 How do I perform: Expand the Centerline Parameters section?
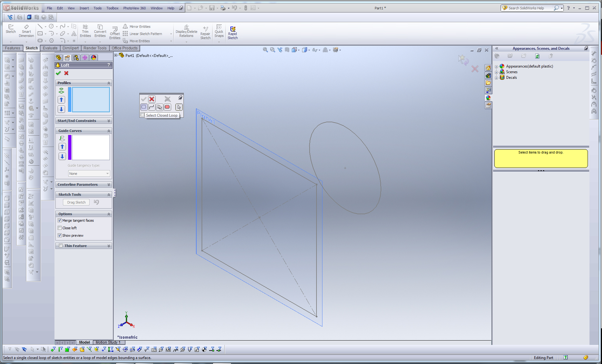[x=109, y=185]
